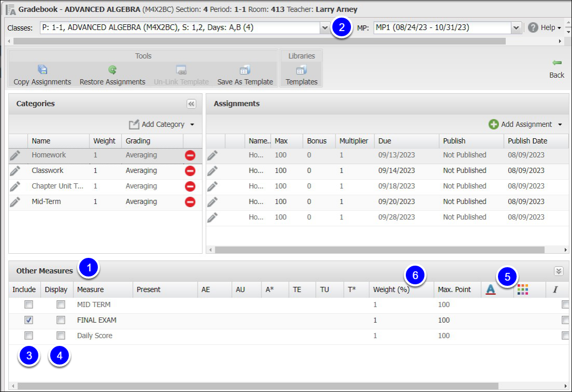
Task: Open the Templates library icon
Action: 301,69
